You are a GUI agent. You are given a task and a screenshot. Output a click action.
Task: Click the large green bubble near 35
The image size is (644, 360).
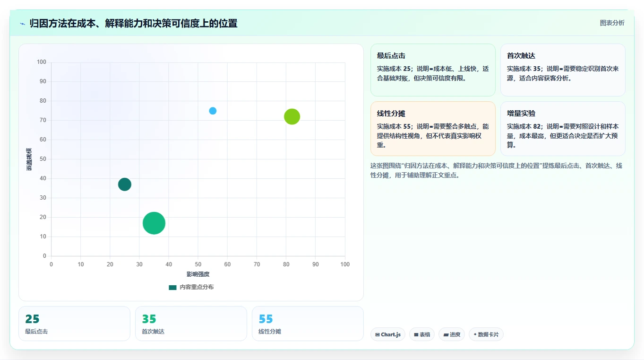pos(154,223)
